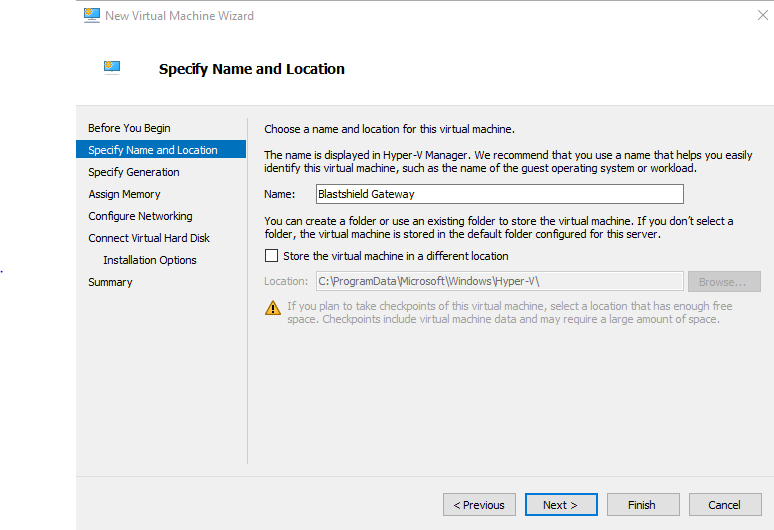774x530 pixels.
Task: Proceed with the Next button
Action: 561,505
